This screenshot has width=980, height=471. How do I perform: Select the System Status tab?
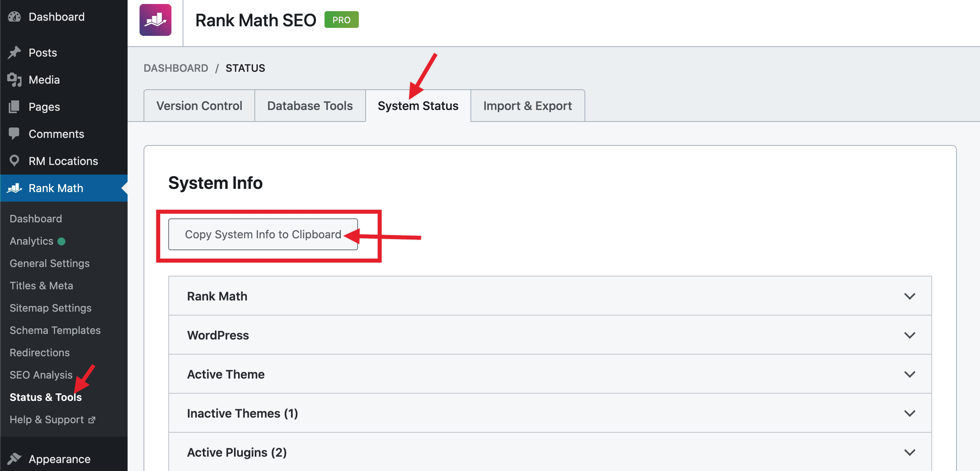pyautogui.click(x=418, y=106)
